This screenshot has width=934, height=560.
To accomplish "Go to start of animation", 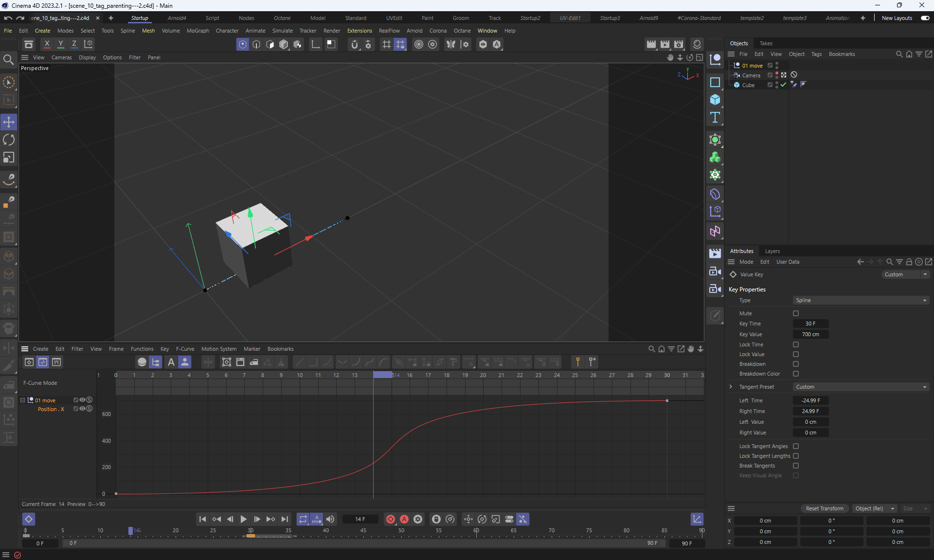I will click(x=202, y=519).
